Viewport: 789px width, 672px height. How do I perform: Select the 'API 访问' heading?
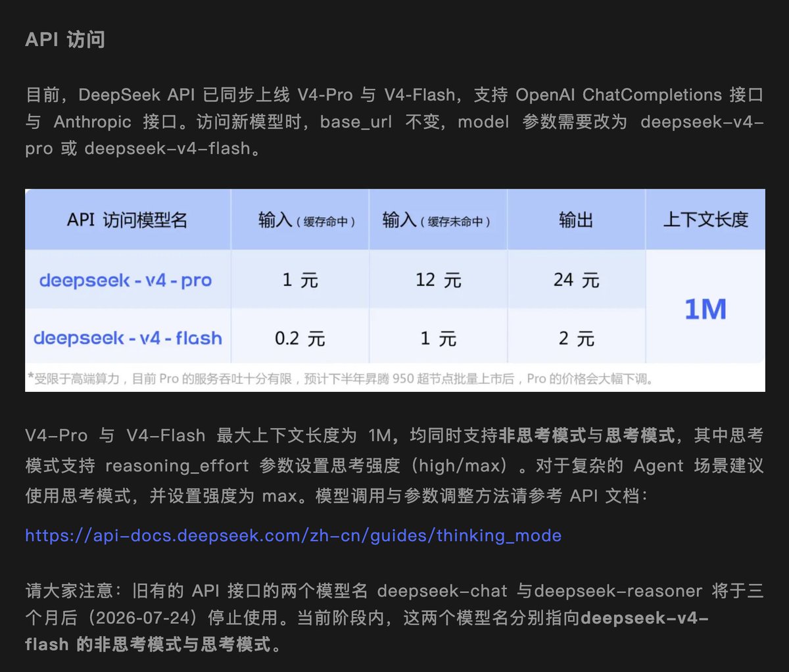[65, 39]
